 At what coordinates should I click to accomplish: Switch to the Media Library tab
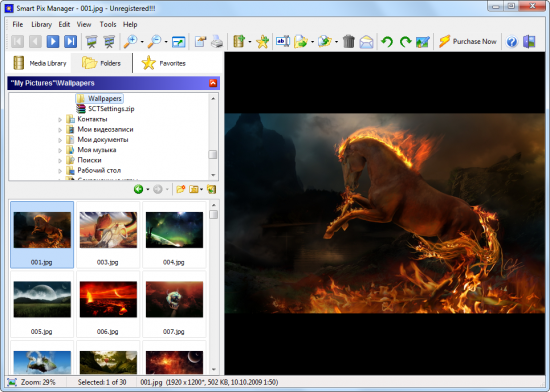40,63
